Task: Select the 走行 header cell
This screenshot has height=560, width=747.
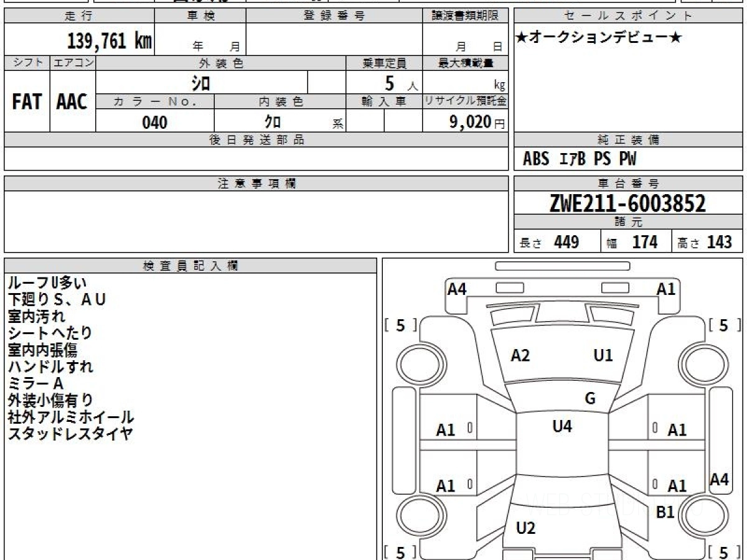Action: tap(79, 16)
